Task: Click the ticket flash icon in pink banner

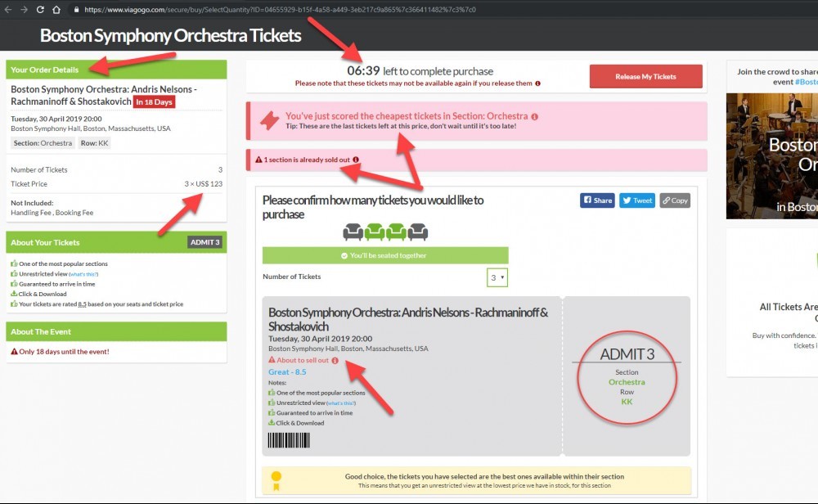Action: click(x=269, y=121)
